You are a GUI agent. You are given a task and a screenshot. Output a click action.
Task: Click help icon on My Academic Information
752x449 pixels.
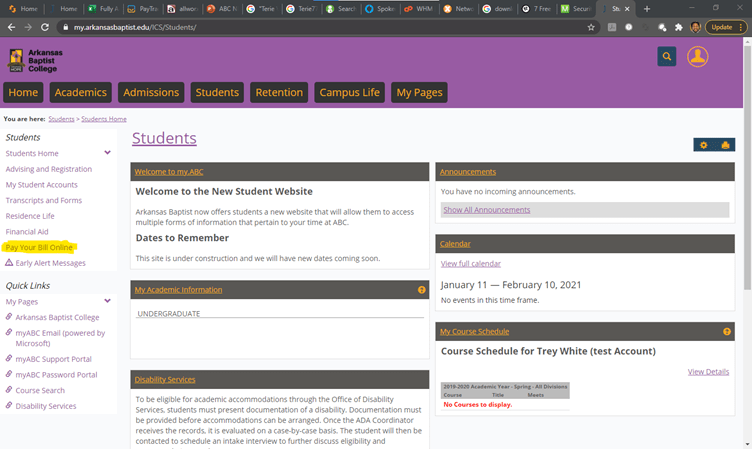[422, 290]
